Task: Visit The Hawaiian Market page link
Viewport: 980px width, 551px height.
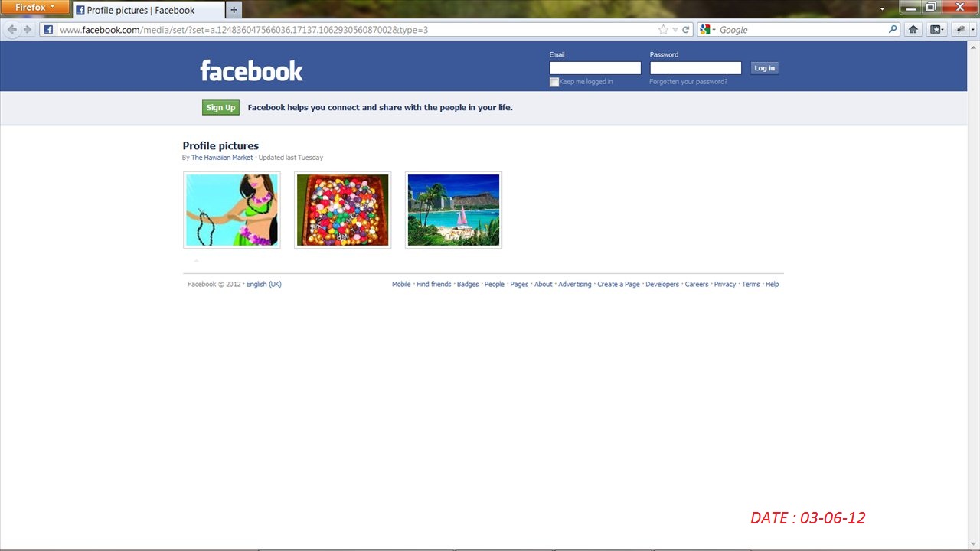Action: (x=222, y=158)
